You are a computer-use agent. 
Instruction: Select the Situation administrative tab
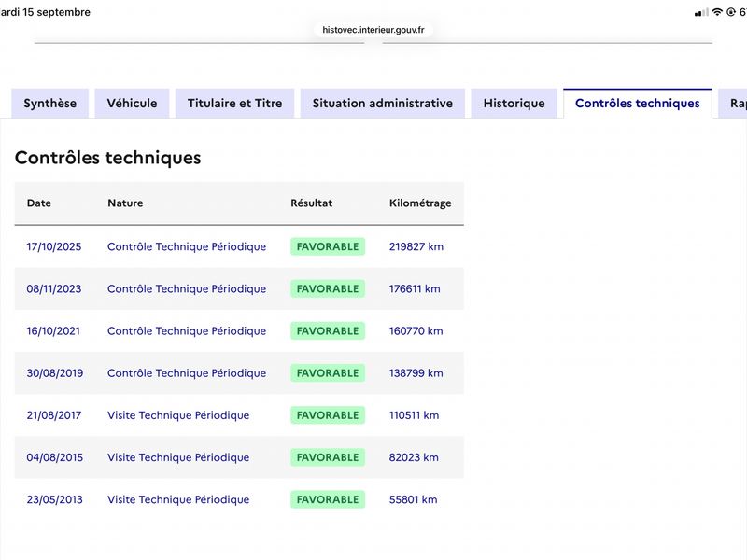coord(383,104)
